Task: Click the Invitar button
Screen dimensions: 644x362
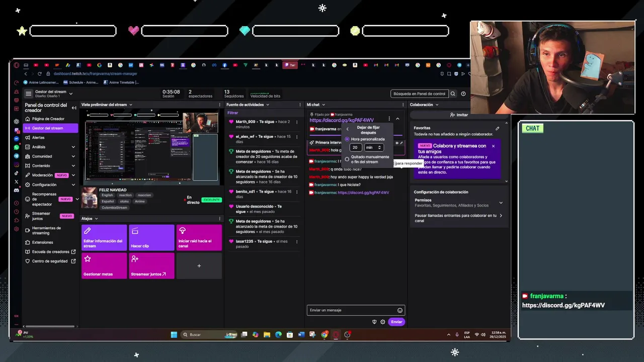Action: [459, 115]
